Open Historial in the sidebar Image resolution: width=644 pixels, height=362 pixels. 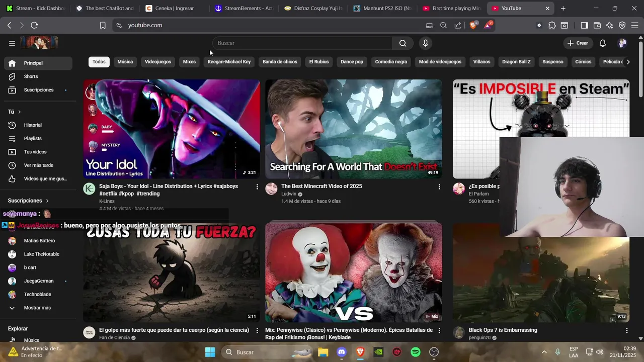38,125
